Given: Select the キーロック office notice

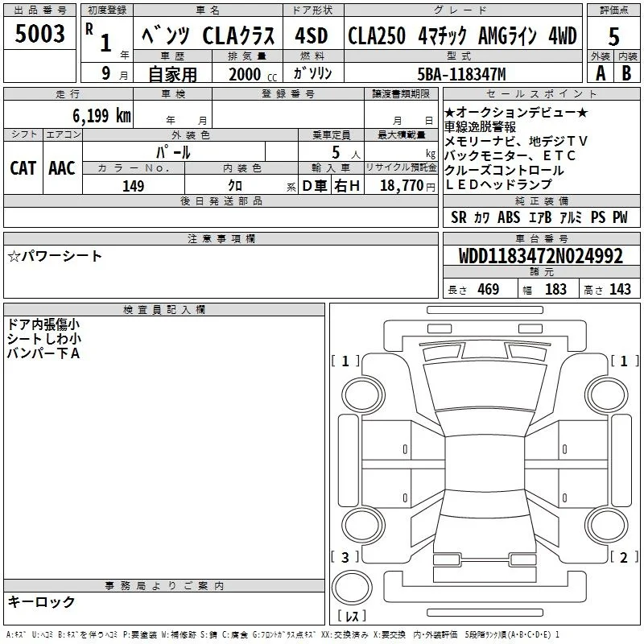Looking at the screenshot, I should click(41, 601).
